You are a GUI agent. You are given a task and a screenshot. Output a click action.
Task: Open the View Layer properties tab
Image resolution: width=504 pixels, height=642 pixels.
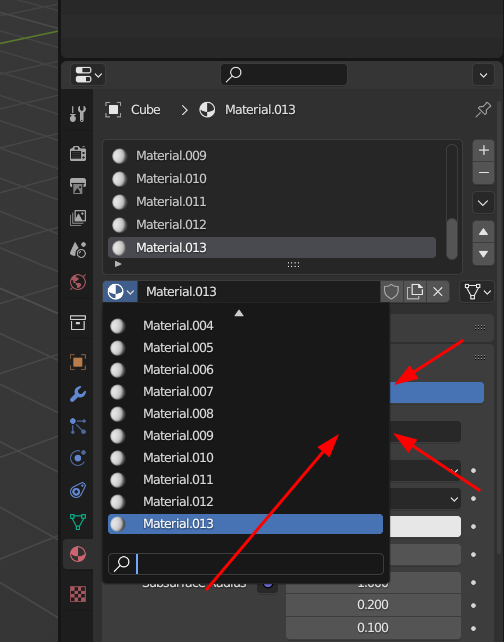pos(78,217)
